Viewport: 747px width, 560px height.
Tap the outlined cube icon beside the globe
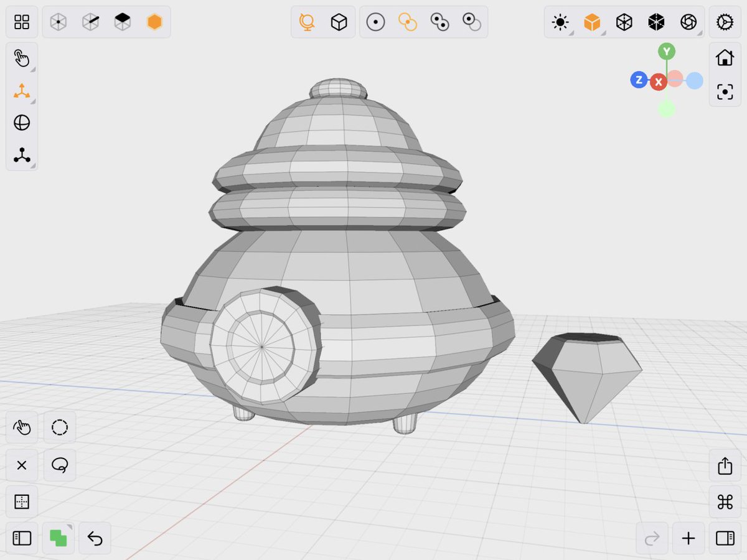pos(339,22)
